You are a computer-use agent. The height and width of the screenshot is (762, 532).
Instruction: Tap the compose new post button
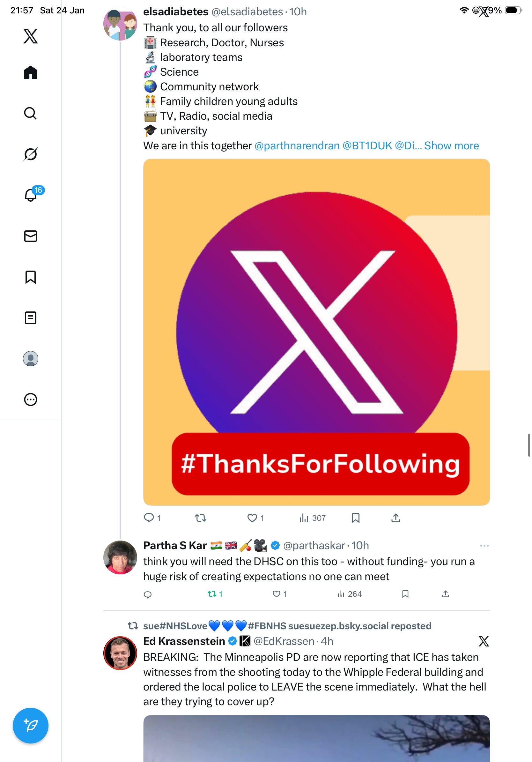[31, 726]
